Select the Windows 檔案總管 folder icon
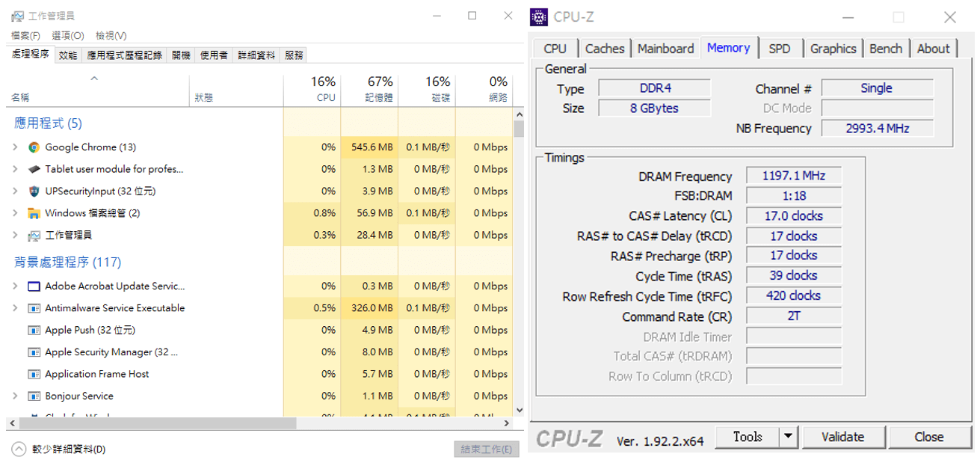980x463 pixels. 34,213
